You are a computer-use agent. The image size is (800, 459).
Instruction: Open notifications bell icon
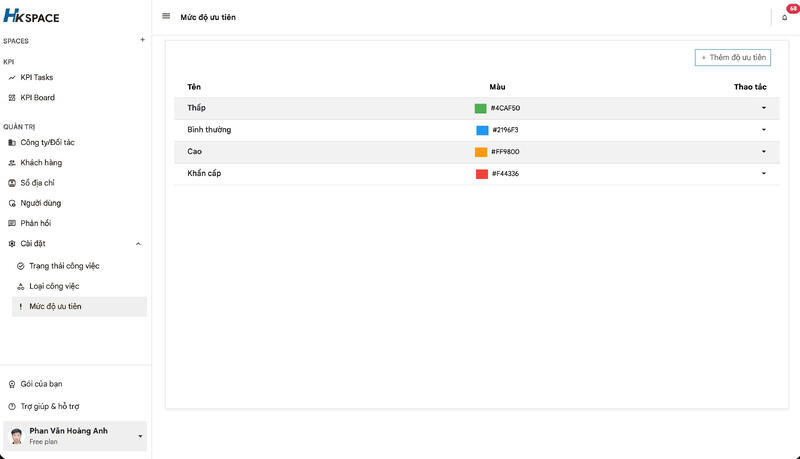(x=785, y=17)
